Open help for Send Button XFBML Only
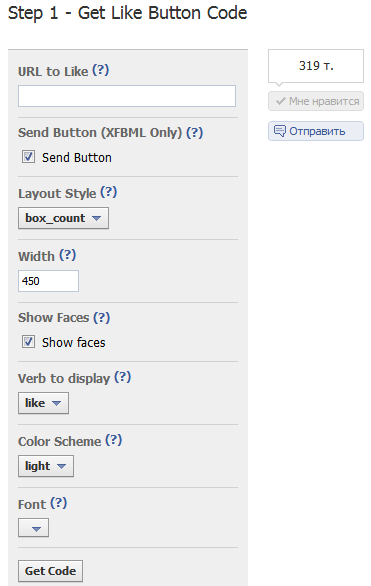Viewport: 371px width, 586px height. 195,132
